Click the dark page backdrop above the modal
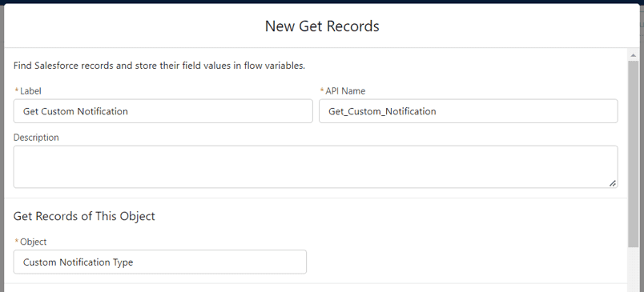The image size is (644, 292). (322, 2)
